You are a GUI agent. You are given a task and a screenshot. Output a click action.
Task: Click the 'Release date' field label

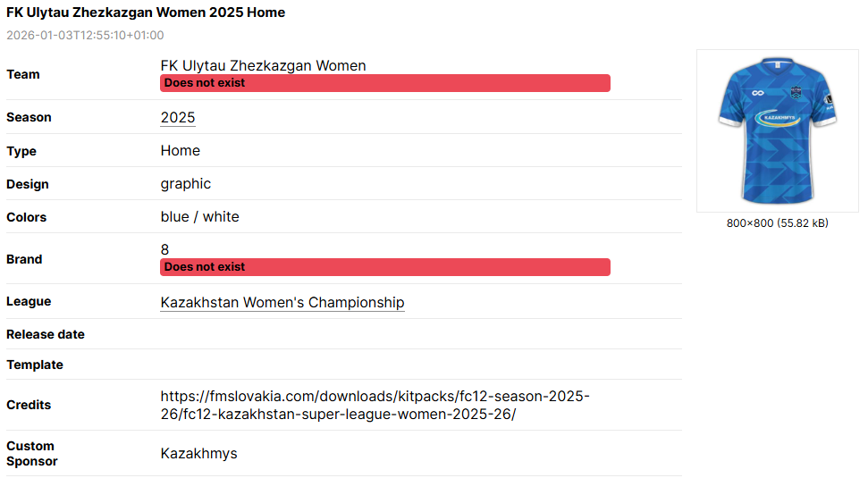point(46,334)
